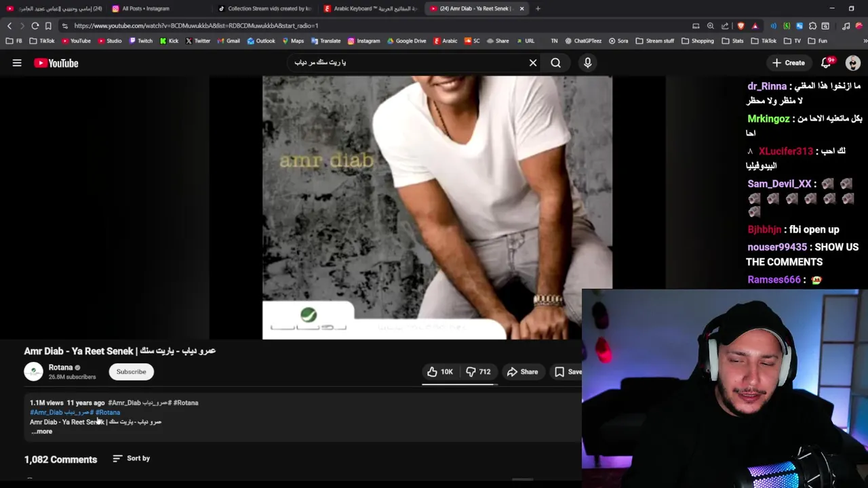Open the #Amr_Diab hashtag in blue
This screenshot has width=868, height=488.
pyautogui.click(x=46, y=412)
